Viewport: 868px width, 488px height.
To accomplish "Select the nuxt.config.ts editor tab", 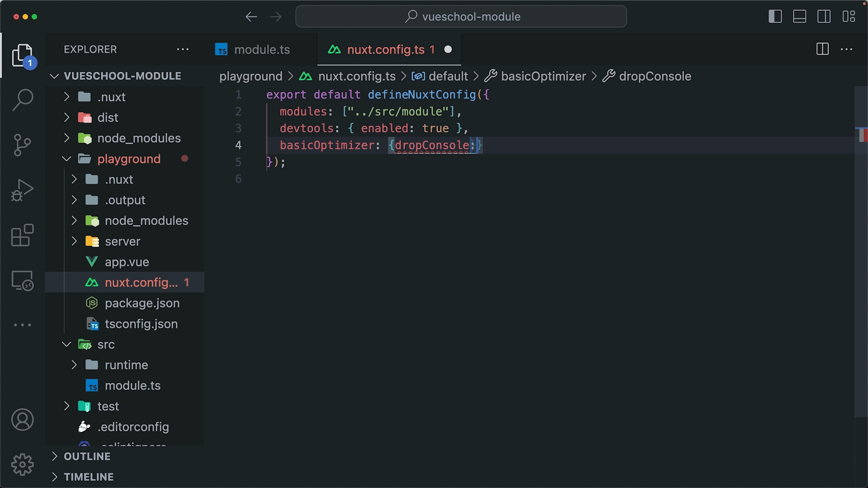I will pos(389,49).
